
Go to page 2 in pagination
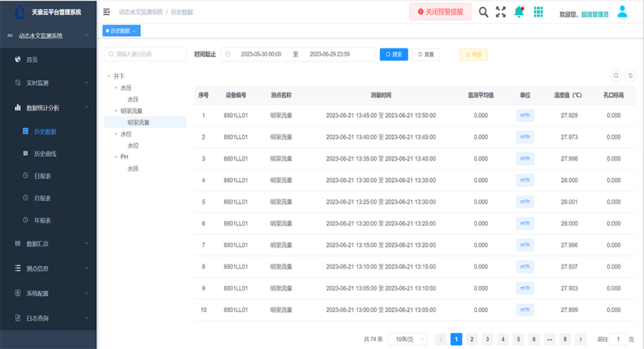(471, 339)
